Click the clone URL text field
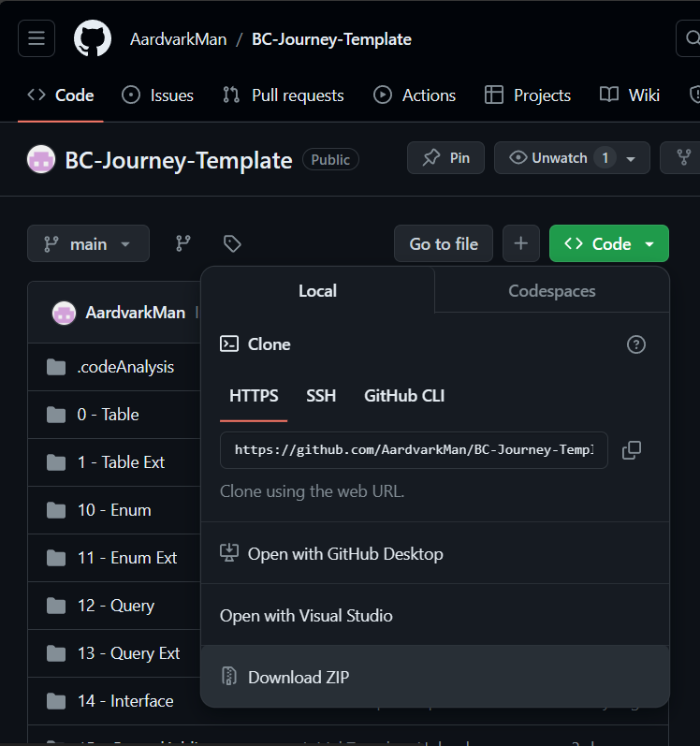The image size is (700, 746). coord(414,450)
